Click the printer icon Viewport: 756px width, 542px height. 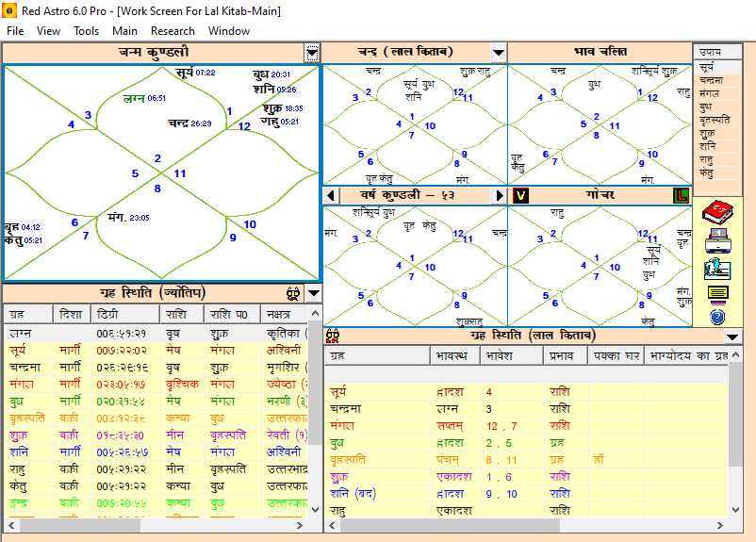717,241
